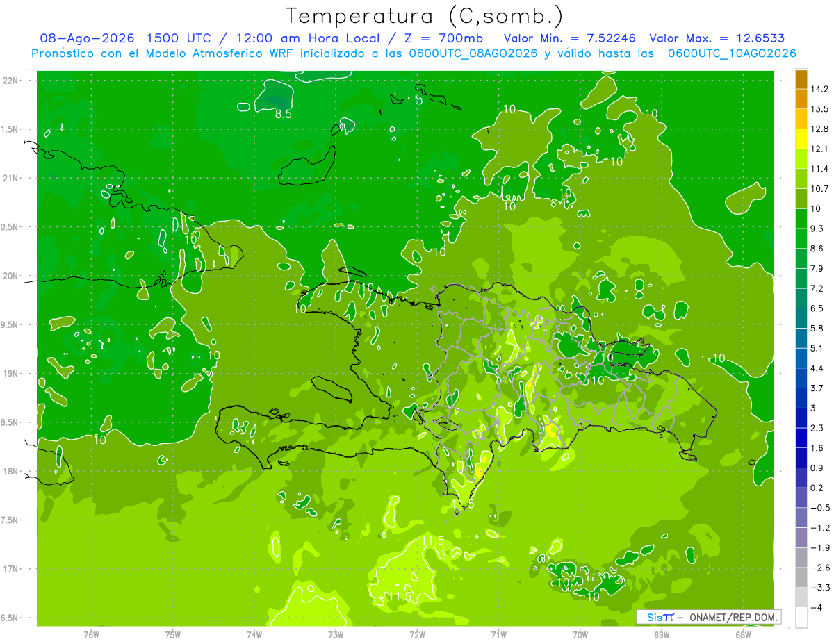Image resolution: width=834 pixels, height=644 pixels.
Task: Click the white colorbar segment below -4
Action: pos(801,618)
